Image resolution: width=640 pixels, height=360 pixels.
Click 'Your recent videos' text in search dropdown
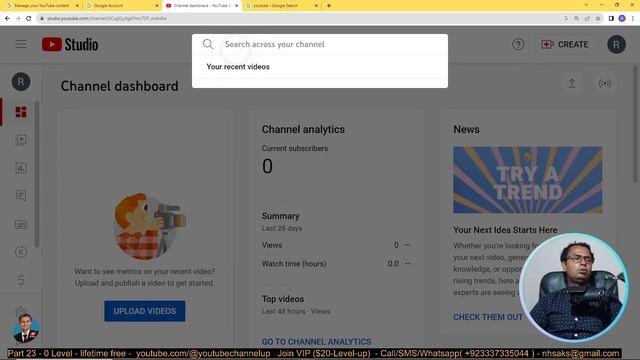238,67
